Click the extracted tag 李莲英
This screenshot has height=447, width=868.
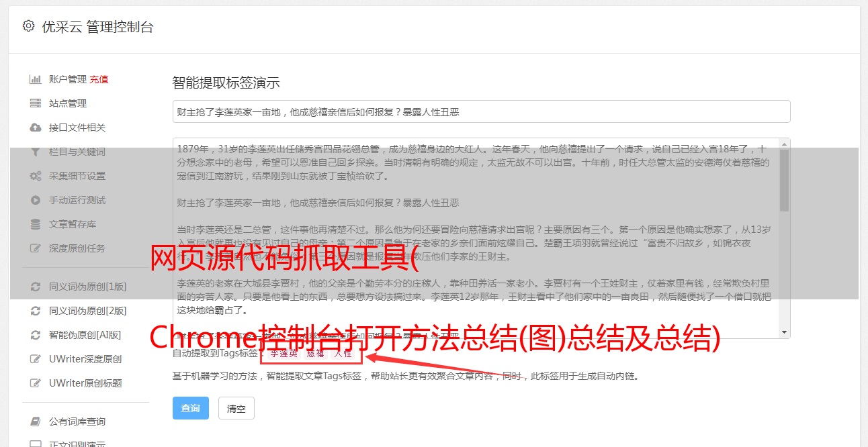[284, 353]
